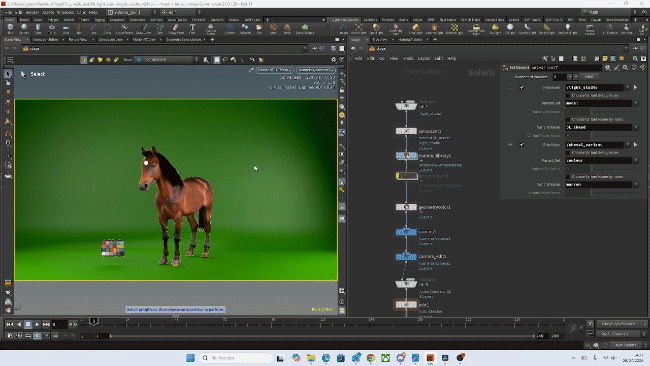Image resolution: width=650 pixels, height=366 pixels.
Task: Disable the second variant's enable checkbox
Action: [x=521, y=145]
